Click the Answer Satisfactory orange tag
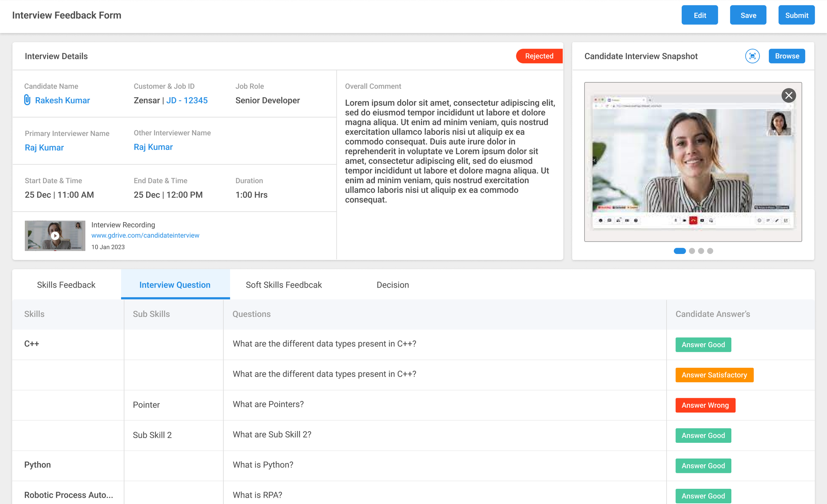This screenshot has width=827, height=504. pos(714,375)
